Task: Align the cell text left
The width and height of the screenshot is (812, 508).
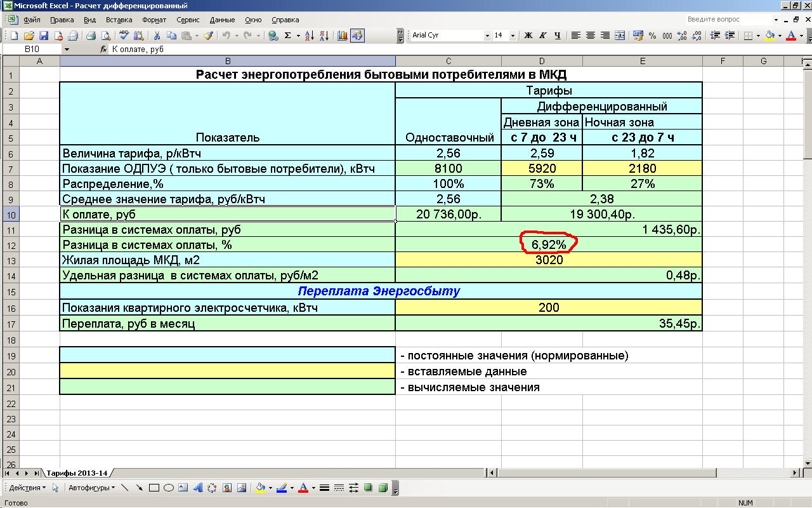Action: click(x=576, y=36)
